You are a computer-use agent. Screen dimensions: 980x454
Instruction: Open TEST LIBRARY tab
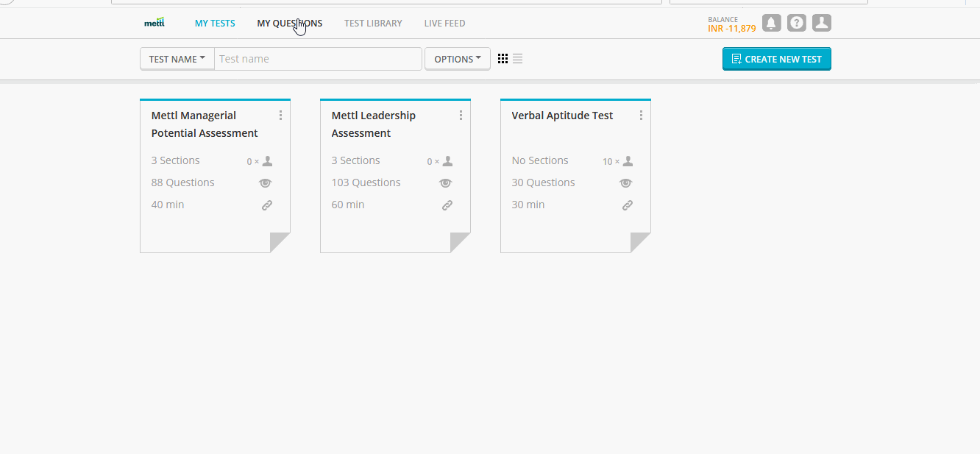(373, 24)
